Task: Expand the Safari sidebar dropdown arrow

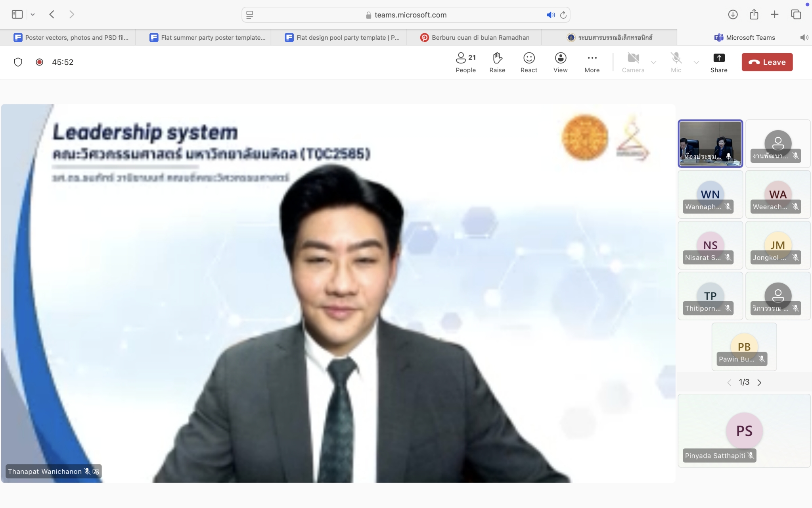Action: [x=33, y=15]
